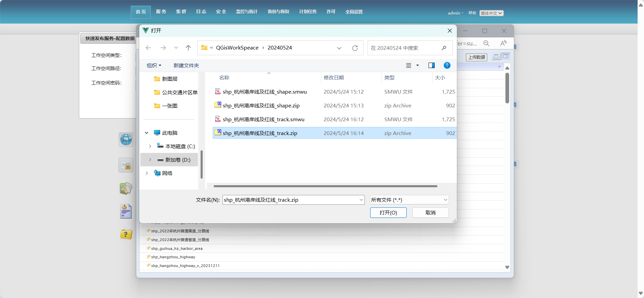Viewport: 644px width, 298px height.
Task: Change the file view layout icon
Action: point(409,65)
